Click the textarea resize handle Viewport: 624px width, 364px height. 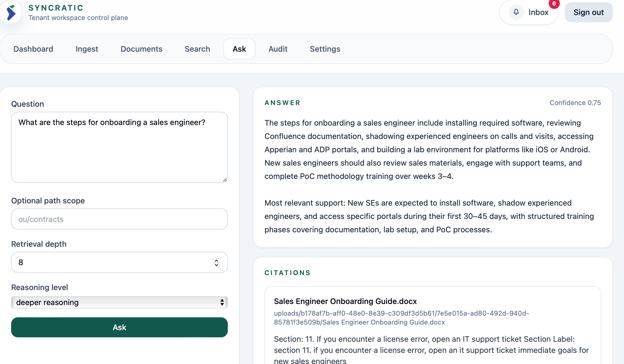coord(225,180)
